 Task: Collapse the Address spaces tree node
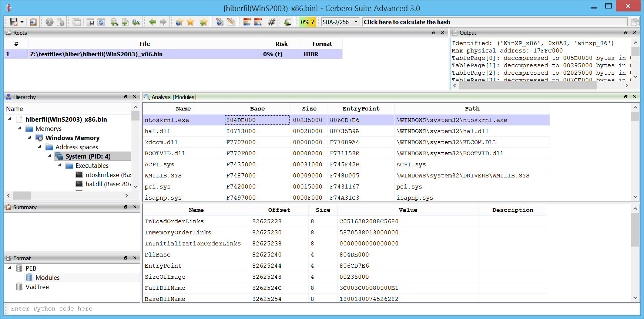(x=40, y=147)
